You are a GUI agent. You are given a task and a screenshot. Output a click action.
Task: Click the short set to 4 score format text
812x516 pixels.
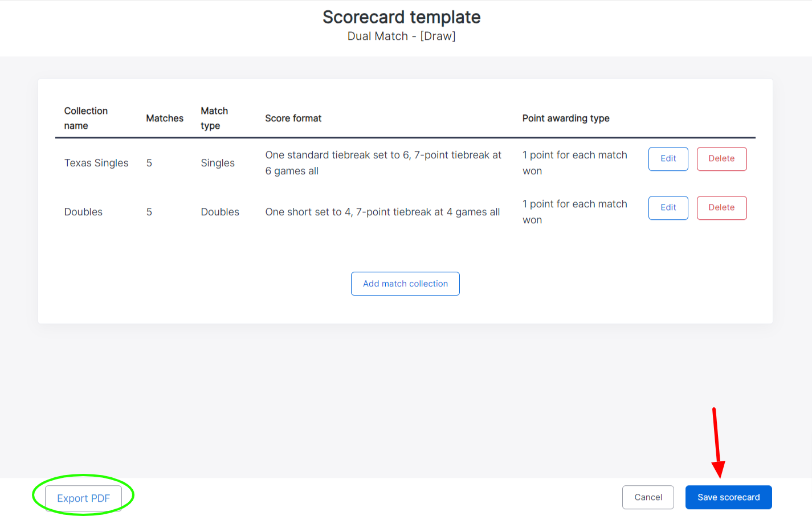pyautogui.click(x=382, y=212)
